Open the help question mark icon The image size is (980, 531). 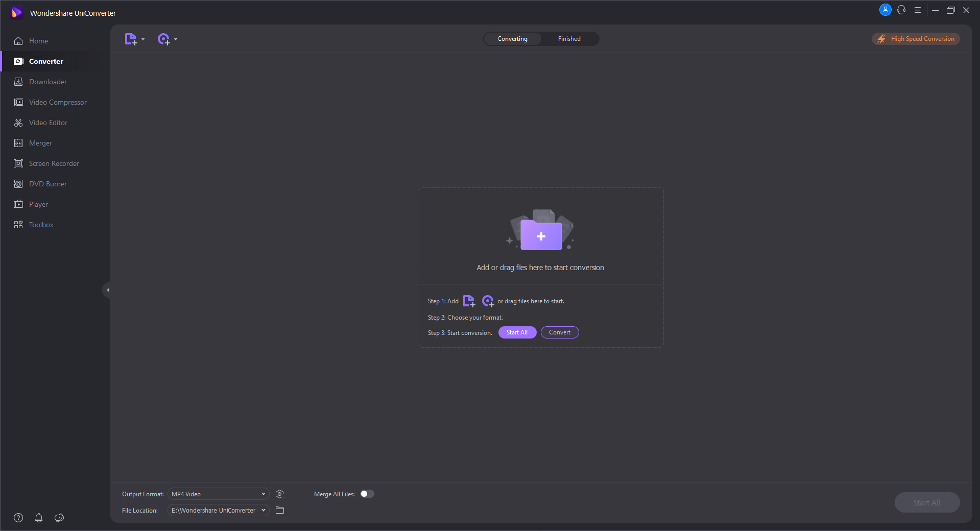(18, 518)
